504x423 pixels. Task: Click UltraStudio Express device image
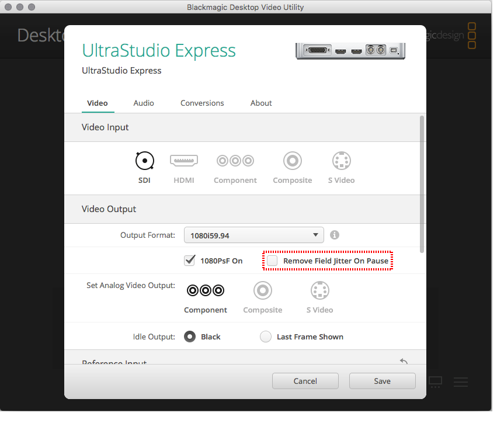pyautogui.click(x=350, y=51)
